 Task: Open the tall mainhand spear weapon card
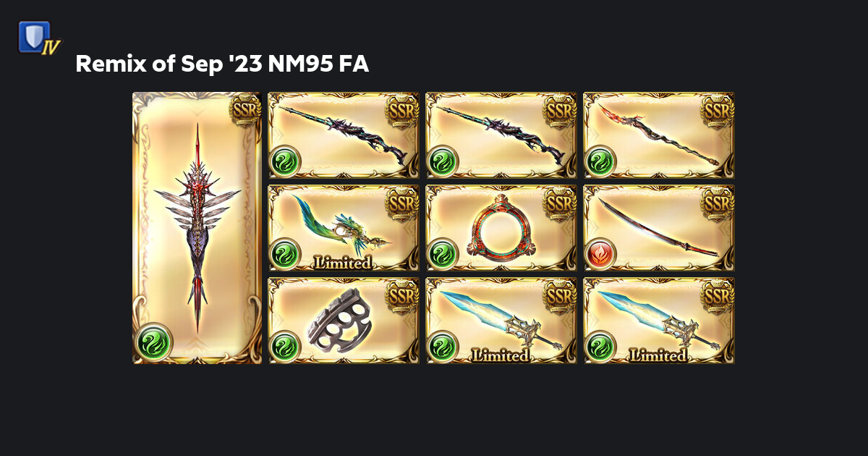click(x=197, y=228)
